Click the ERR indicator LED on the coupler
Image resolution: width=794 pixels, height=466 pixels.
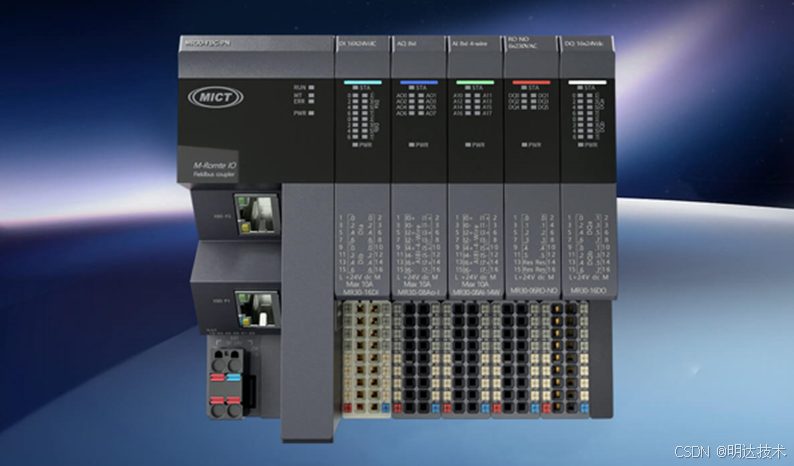click(x=311, y=101)
